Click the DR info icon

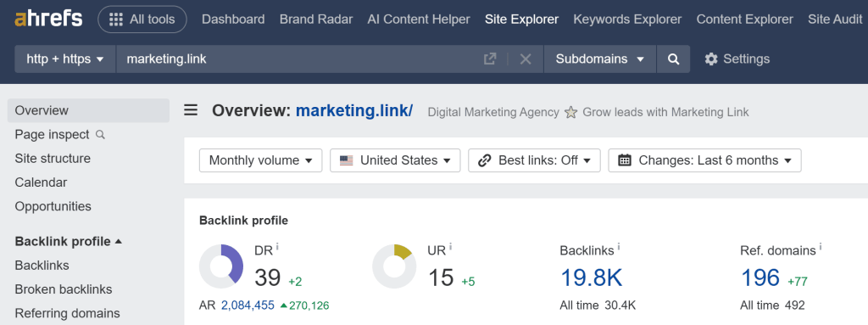(x=277, y=247)
